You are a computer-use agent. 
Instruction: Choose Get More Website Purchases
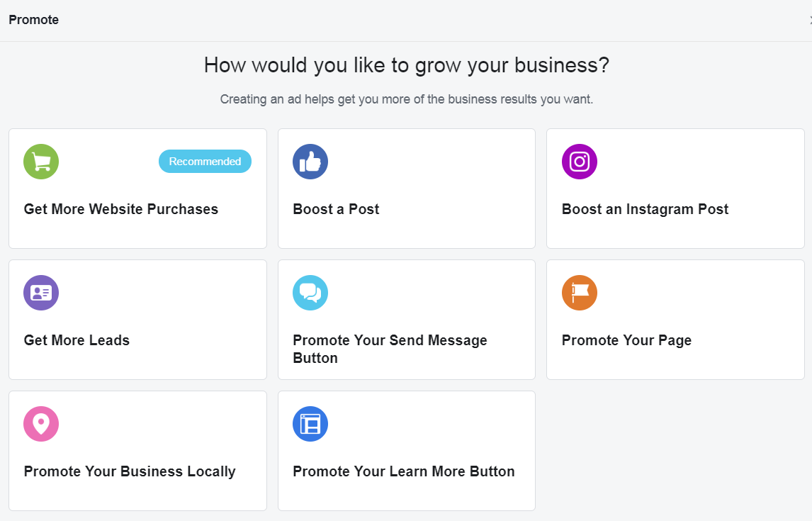(x=137, y=188)
